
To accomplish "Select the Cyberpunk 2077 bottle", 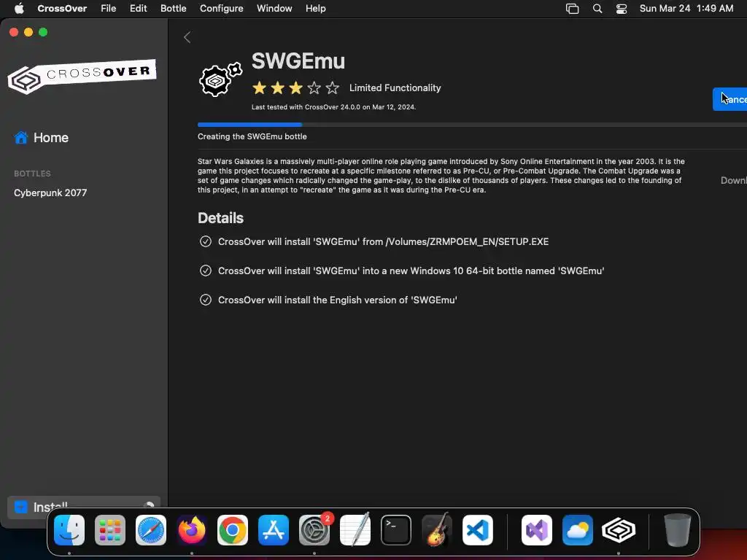I will point(50,192).
